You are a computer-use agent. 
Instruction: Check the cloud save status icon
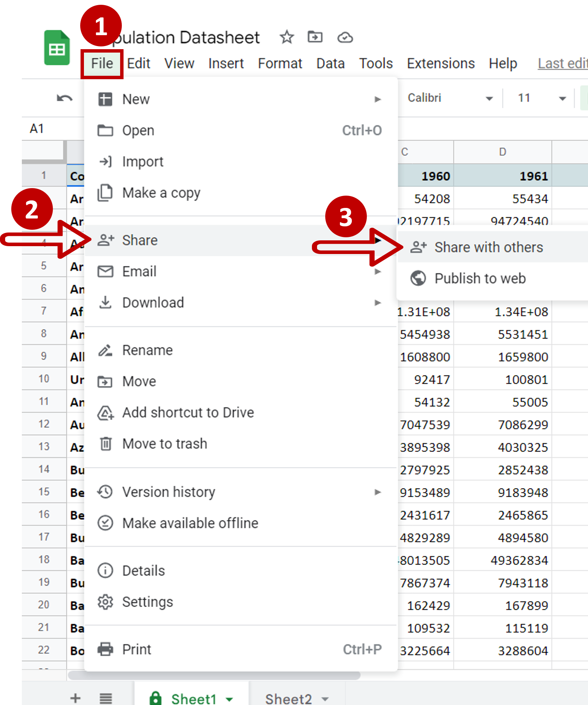pyautogui.click(x=345, y=37)
